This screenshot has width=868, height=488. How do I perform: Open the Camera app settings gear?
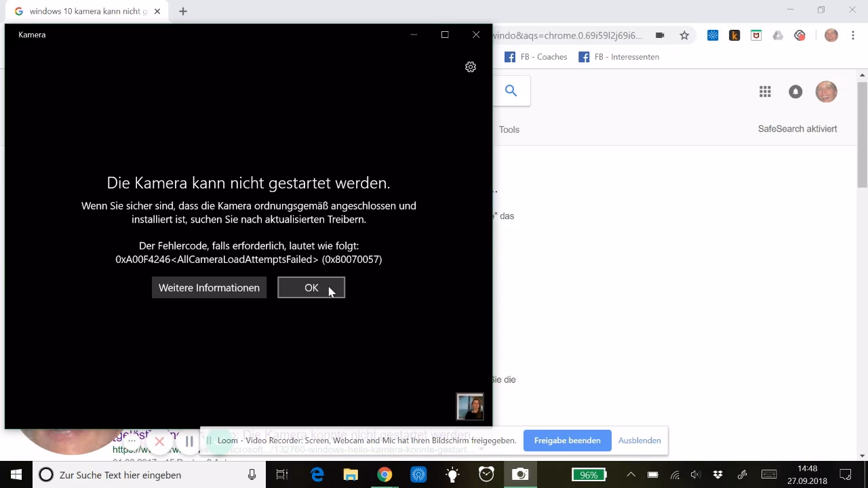471,67
